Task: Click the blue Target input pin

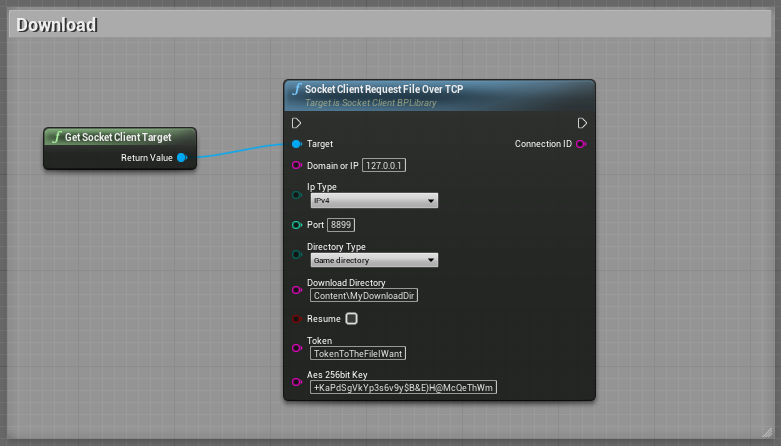Action: (x=297, y=144)
